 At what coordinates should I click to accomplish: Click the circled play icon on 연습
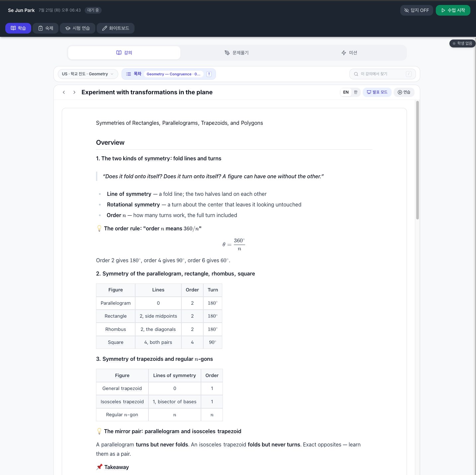400,92
